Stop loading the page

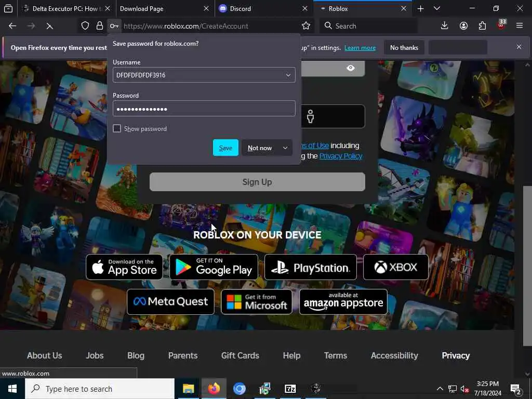point(49,26)
